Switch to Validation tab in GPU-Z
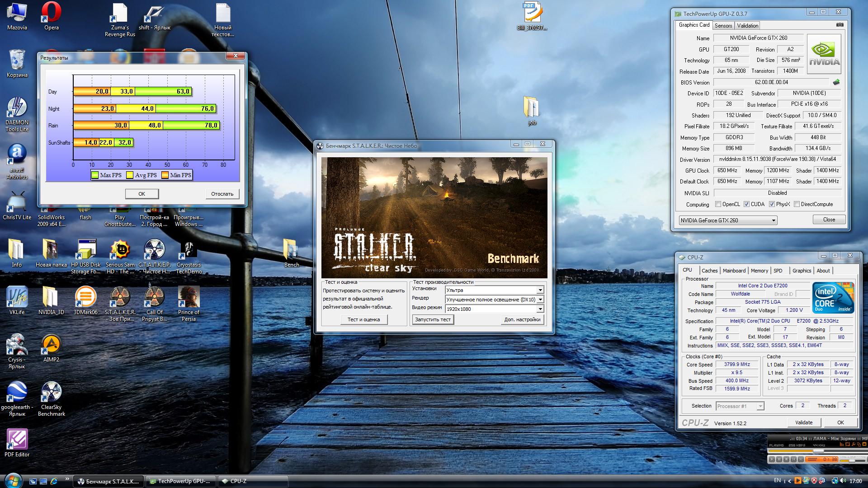The width and height of the screenshot is (868, 488). [748, 26]
